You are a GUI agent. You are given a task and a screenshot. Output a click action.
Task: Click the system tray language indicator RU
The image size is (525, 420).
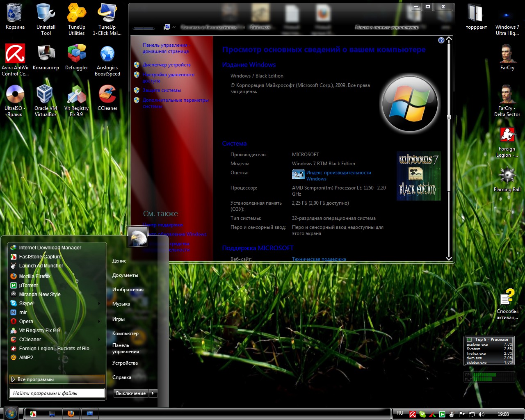[x=400, y=413]
